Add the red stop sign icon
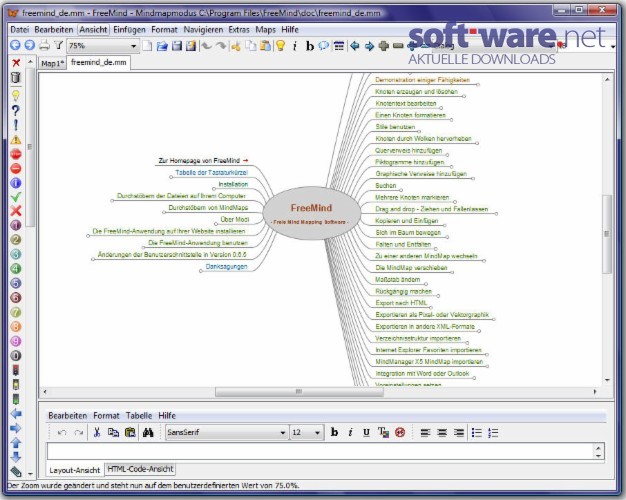This screenshot has width=626, height=500. coord(16,154)
